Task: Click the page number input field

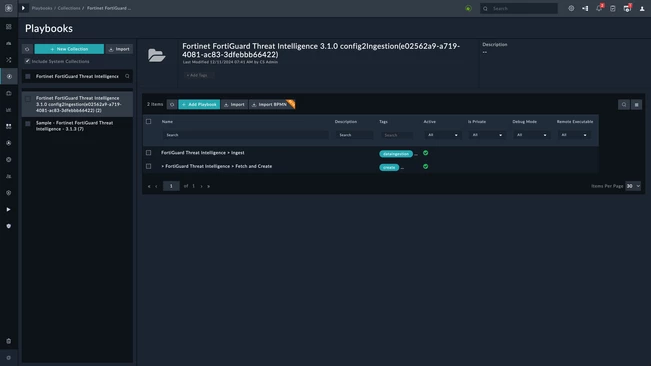Action: click(x=171, y=186)
